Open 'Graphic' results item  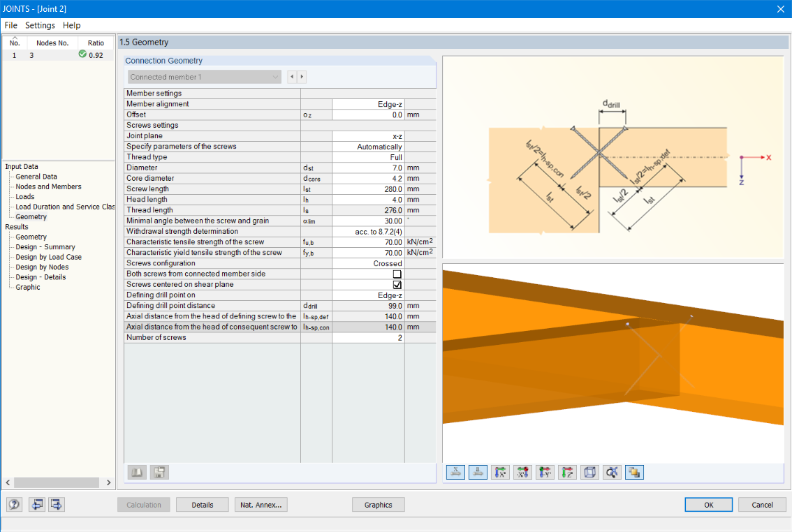point(28,287)
